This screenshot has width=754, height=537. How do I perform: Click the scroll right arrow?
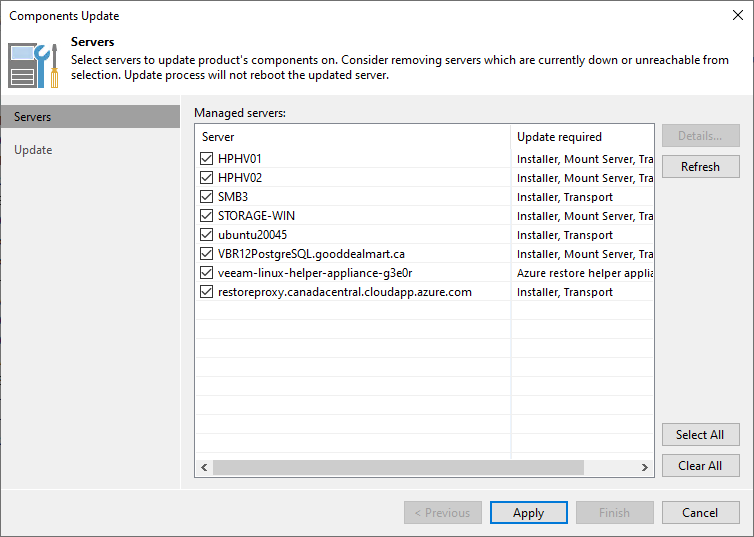tap(645, 467)
